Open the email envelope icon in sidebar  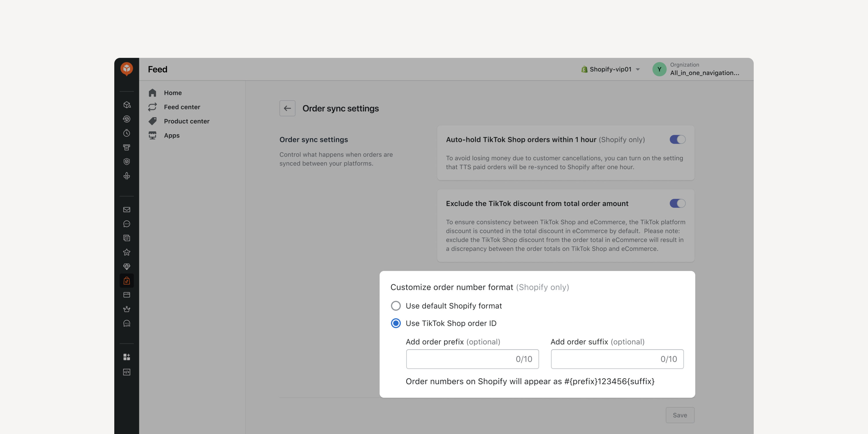pos(127,209)
